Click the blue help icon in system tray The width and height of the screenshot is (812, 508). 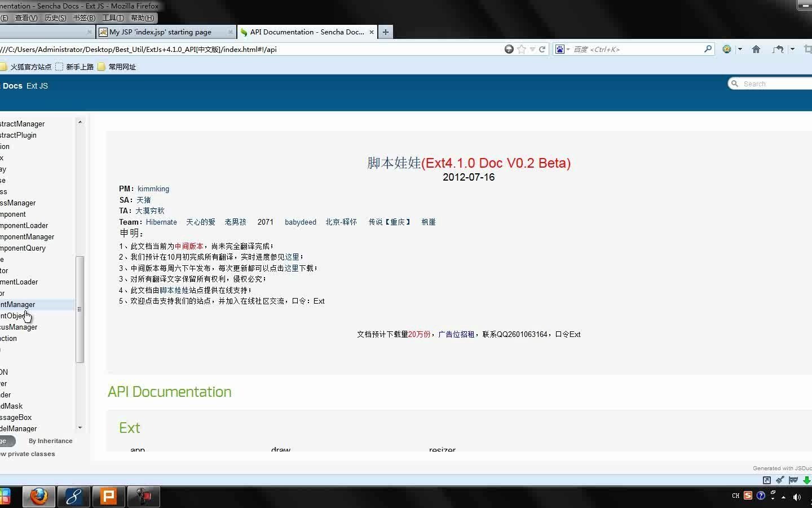coord(761,496)
